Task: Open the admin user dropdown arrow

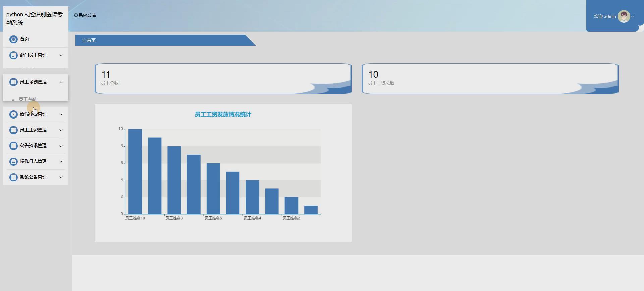Action: (x=633, y=16)
